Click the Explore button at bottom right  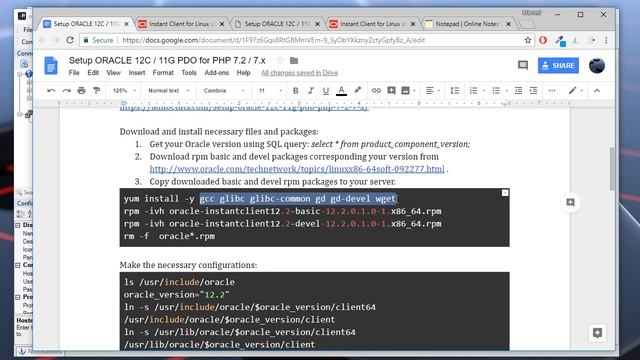coord(597,333)
